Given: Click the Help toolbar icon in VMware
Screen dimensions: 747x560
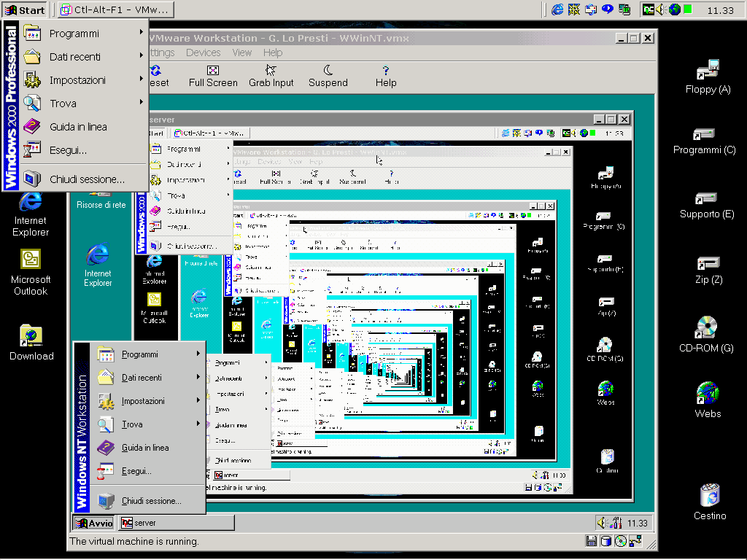Looking at the screenshot, I should 386,77.
